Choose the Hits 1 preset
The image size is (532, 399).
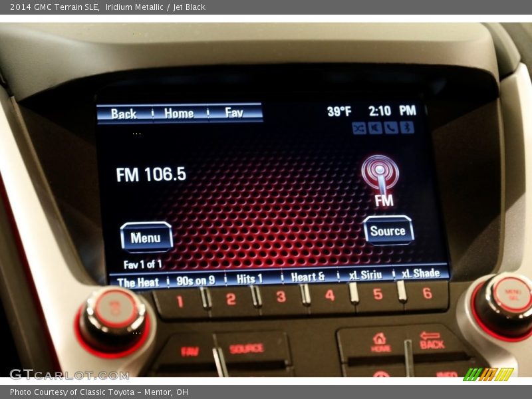click(x=250, y=279)
